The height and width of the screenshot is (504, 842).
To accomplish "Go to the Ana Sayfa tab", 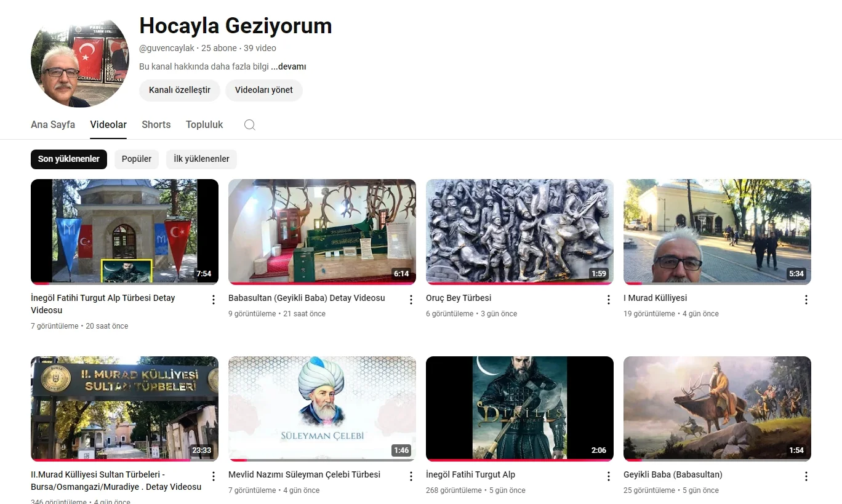I will click(53, 124).
